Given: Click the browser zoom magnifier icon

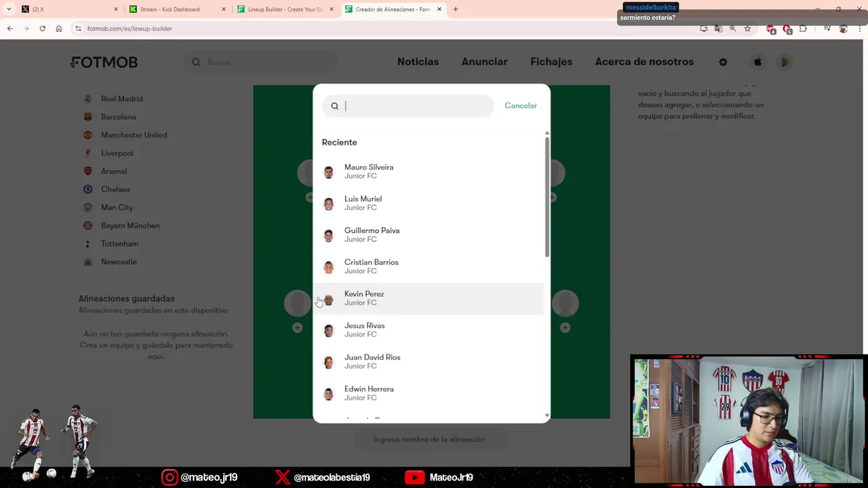Looking at the screenshot, I should coord(732,28).
